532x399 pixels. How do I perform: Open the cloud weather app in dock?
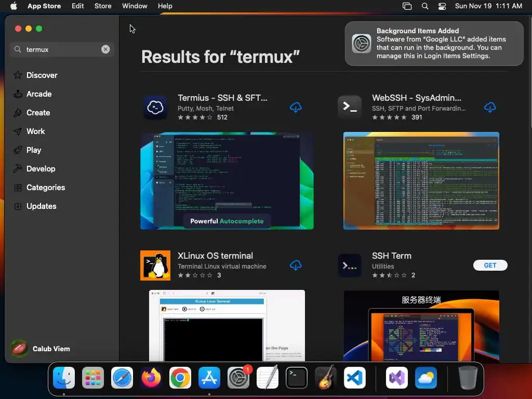coord(426,377)
